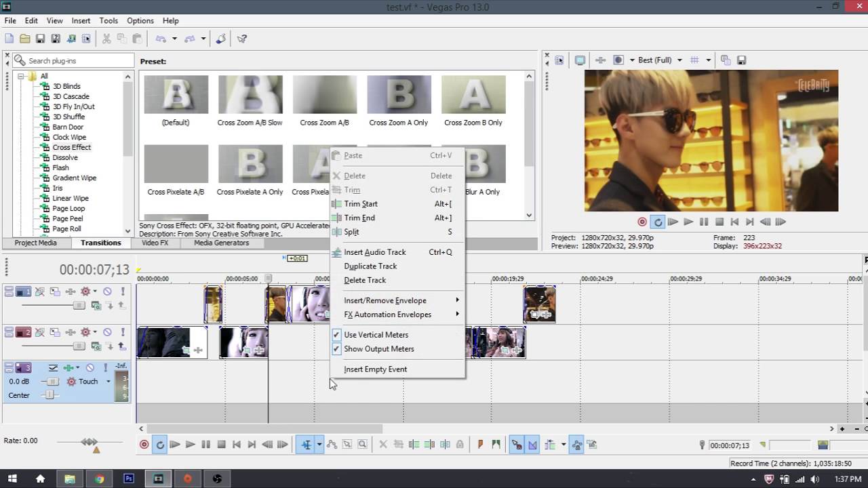Viewport: 868px width, 488px height.
Task: Switch to the Video FX tab
Action: pyautogui.click(x=155, y=243)
